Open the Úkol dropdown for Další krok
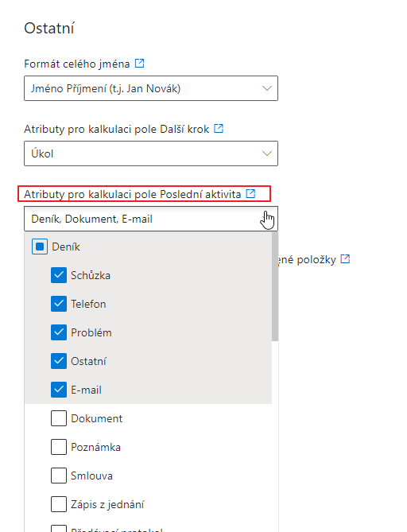 click(x=151, y=153)
